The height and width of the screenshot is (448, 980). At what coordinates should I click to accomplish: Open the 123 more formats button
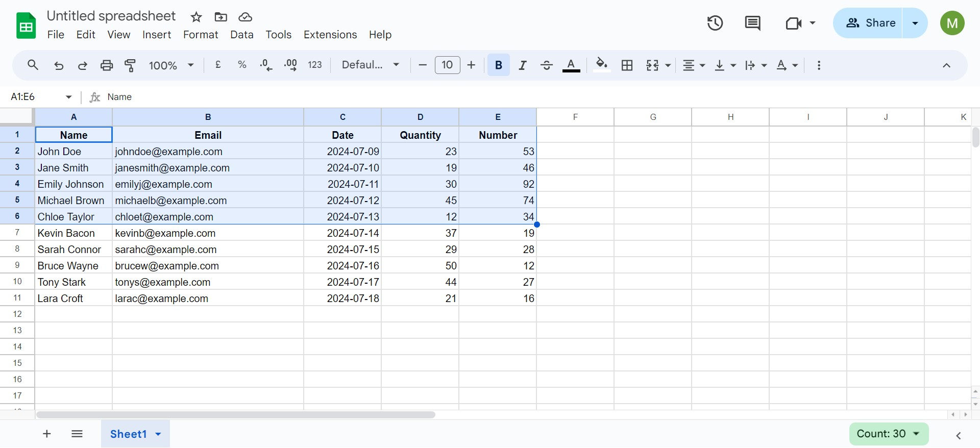pyautogui.click(x=315, y=65)
